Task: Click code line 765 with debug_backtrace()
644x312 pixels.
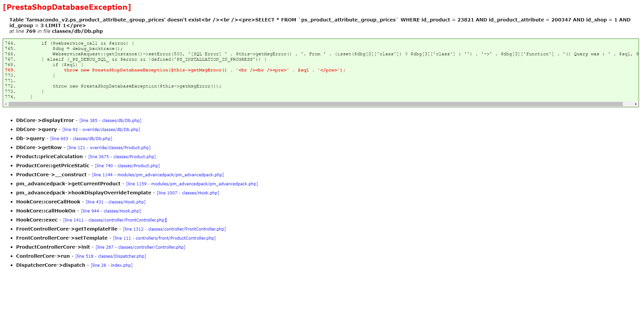Action: 64,49
